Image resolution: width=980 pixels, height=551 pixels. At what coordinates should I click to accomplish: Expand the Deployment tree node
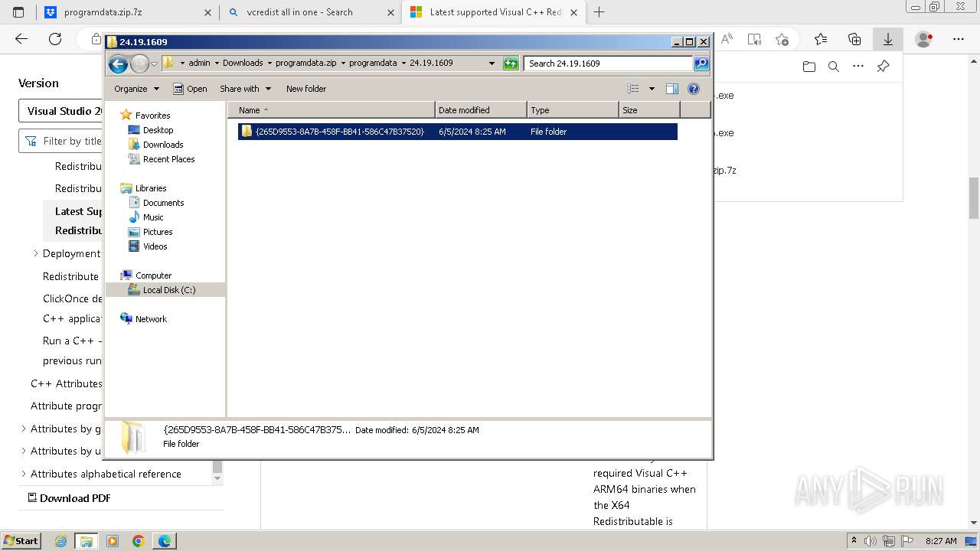(36, 253)
